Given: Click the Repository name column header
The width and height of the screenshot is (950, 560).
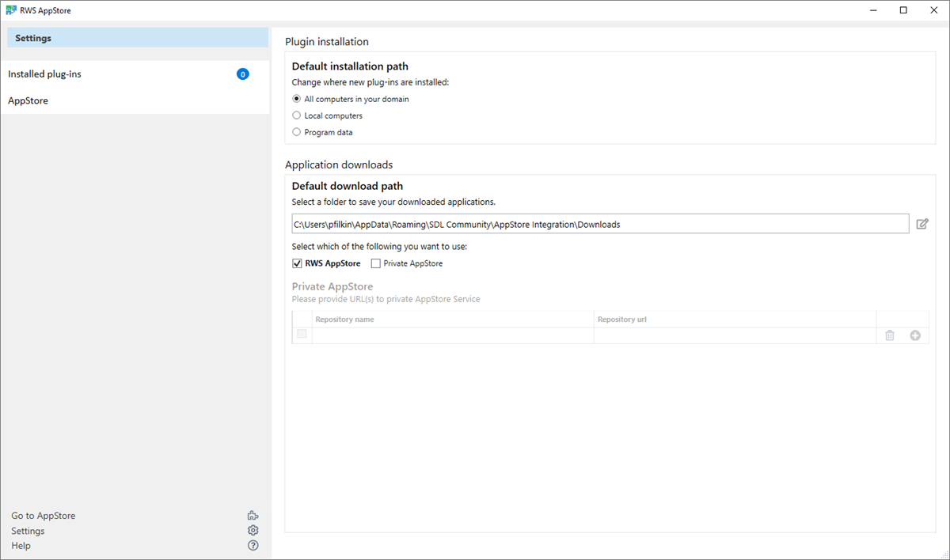Looking at the screenshot, I should point(345,319).
